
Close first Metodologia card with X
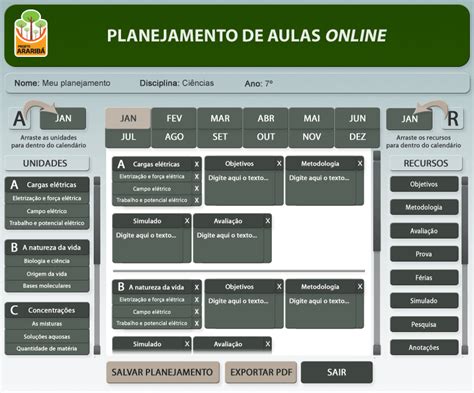point(360,164)
